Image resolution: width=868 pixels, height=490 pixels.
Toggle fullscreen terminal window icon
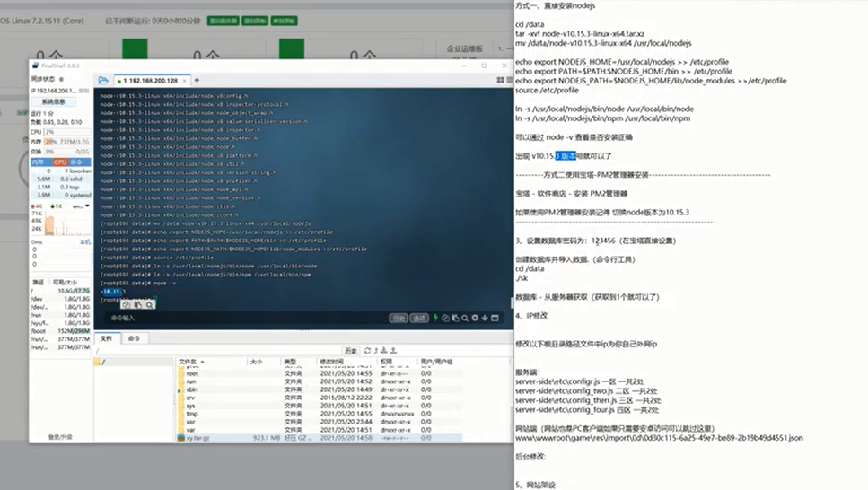pos(495,318)
